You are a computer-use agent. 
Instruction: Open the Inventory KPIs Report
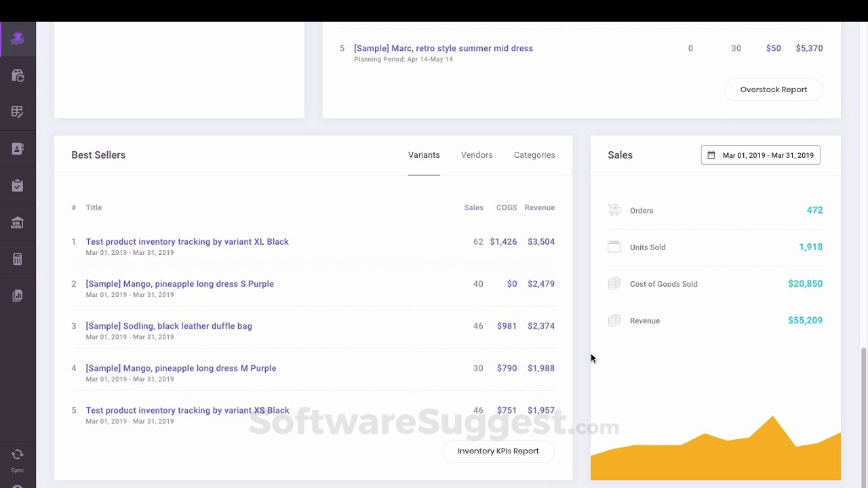pos(498,451)
